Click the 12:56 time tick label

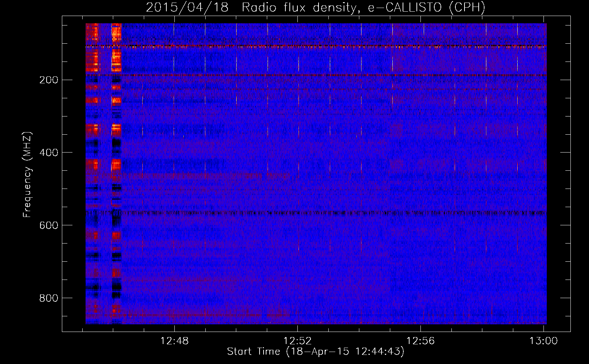click(421, 341)
